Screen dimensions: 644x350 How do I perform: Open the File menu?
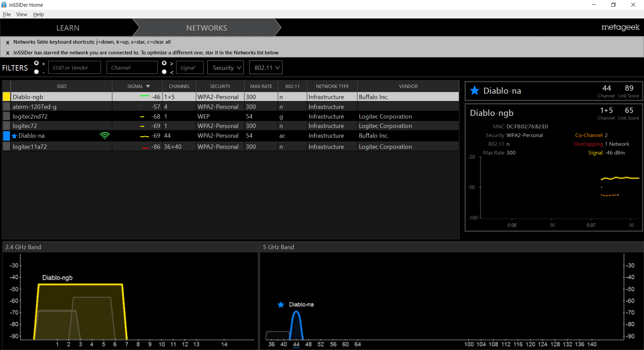click(x=7, y=14)
